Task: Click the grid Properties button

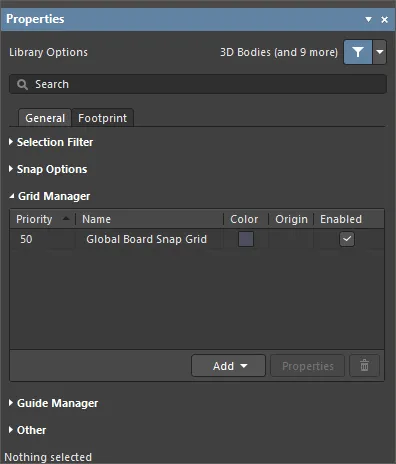Action: click(x=308, y=366)
